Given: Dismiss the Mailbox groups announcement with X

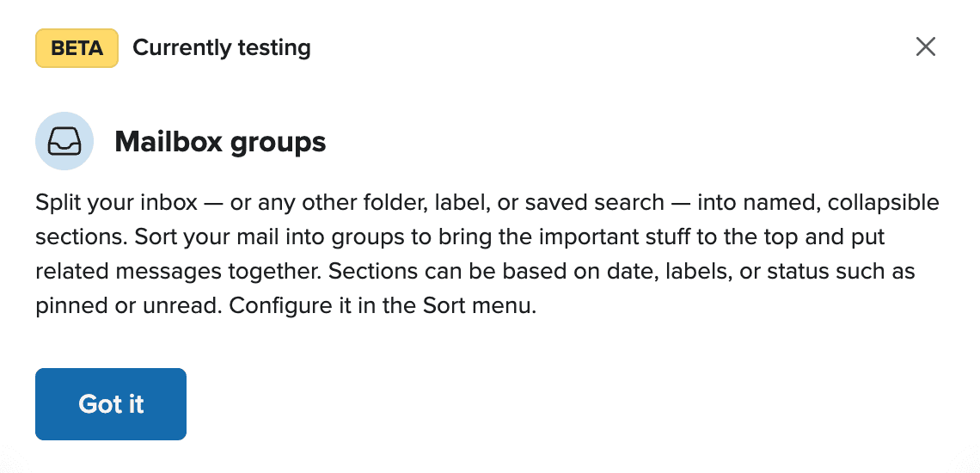Looking at the screenshot, I should [x=925, y=47].
